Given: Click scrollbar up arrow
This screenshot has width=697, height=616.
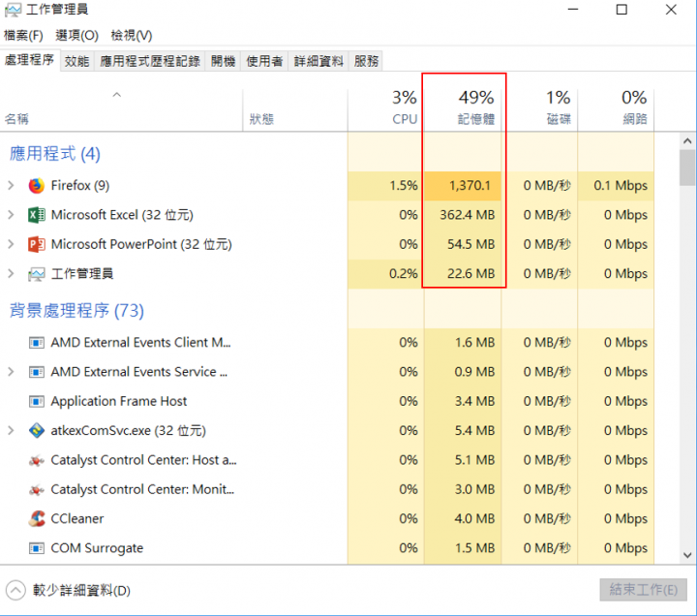Looking at the screenshot, I should pos(687,141).
